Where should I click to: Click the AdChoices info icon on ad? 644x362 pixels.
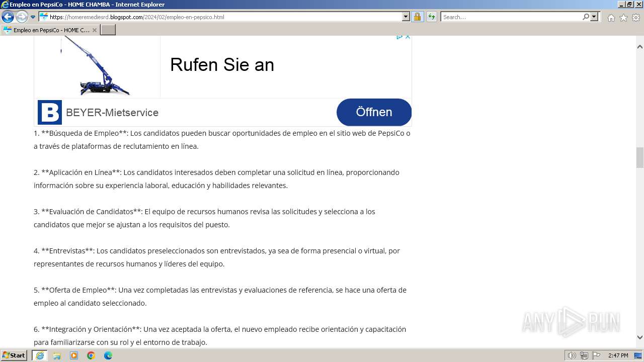[x=399, y=37]
